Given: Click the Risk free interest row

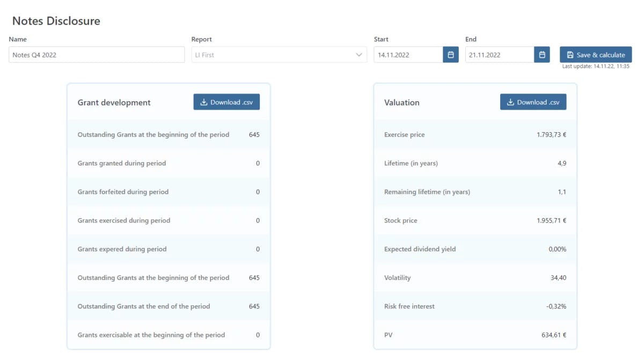Looking at the screenshot, I should tap(474, 306).
